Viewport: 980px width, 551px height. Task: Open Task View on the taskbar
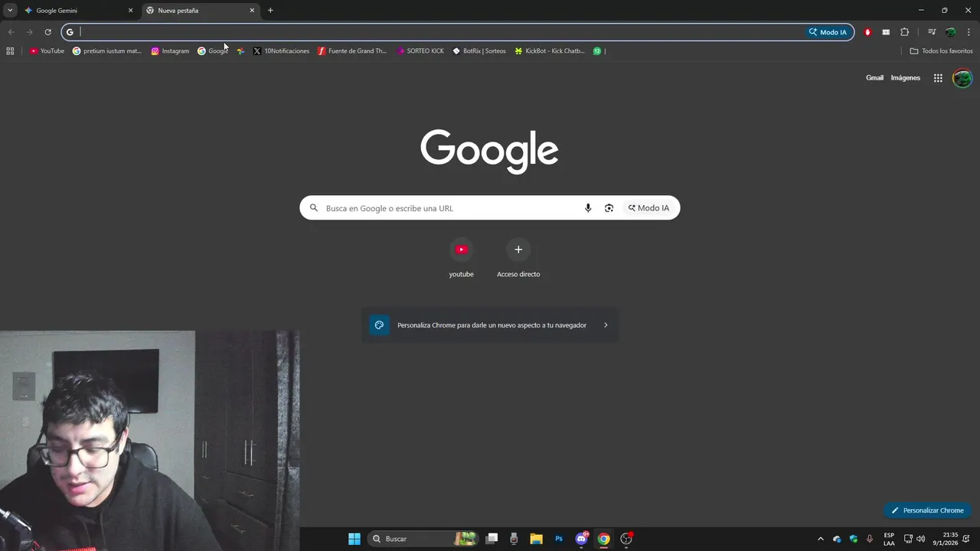492,539
